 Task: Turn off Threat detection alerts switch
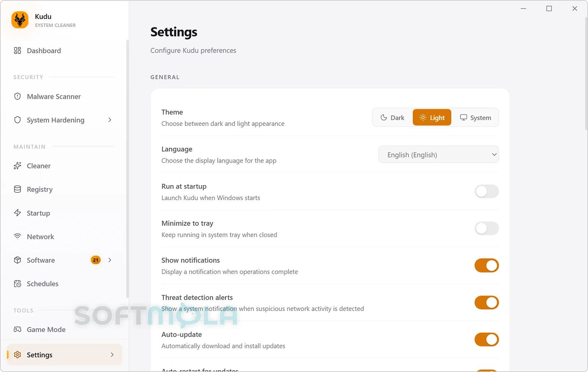click(x=487, y=303)
